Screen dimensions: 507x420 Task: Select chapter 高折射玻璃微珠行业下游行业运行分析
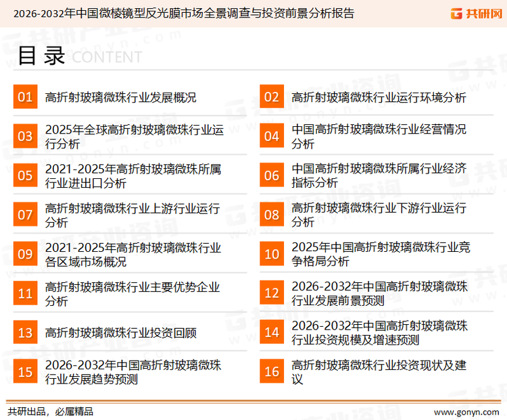point(379,215)
